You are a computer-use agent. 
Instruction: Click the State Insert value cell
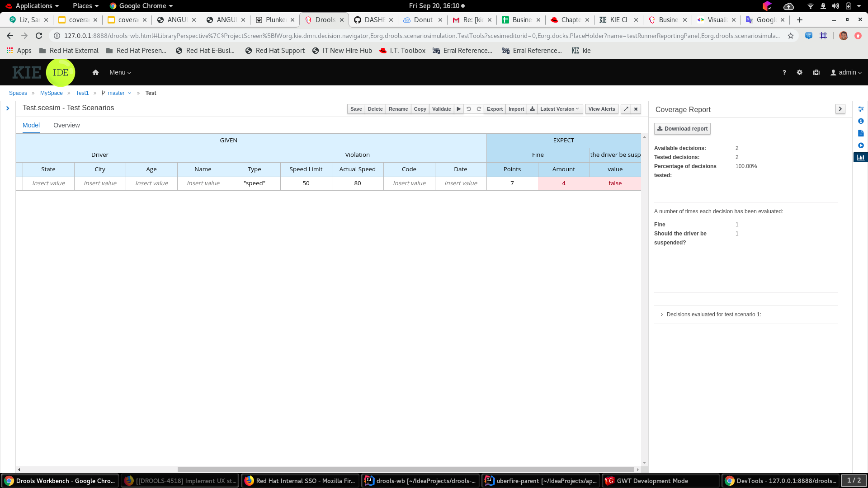48,183
